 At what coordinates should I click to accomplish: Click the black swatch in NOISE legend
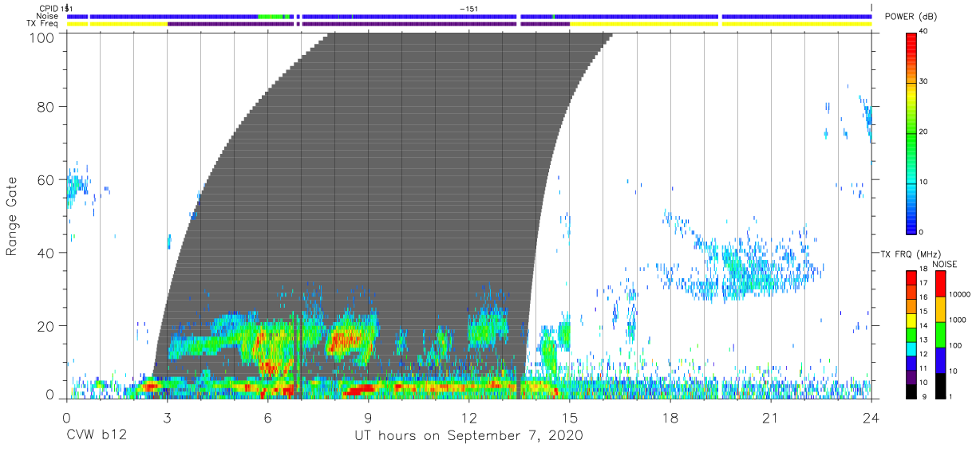pos(939,385)
